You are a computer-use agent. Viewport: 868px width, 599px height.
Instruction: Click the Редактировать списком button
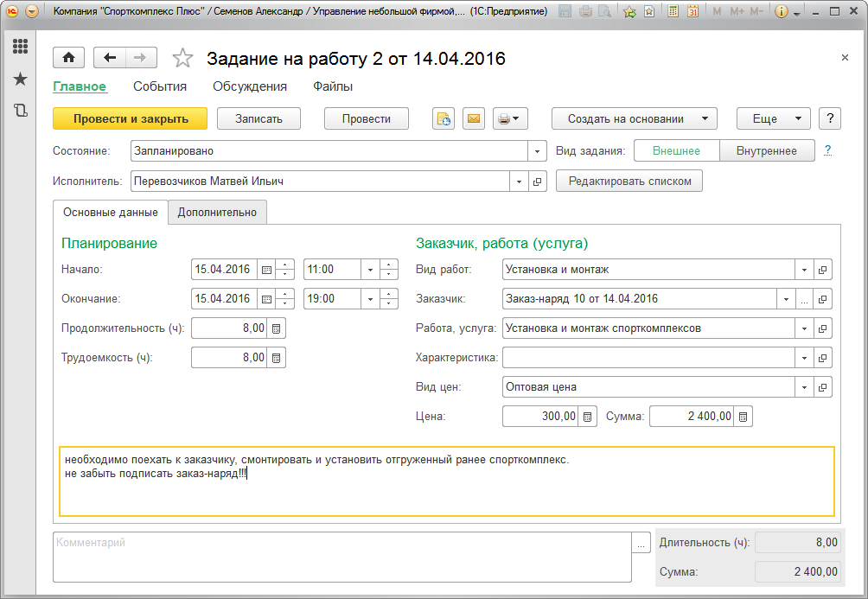[629, 182]
